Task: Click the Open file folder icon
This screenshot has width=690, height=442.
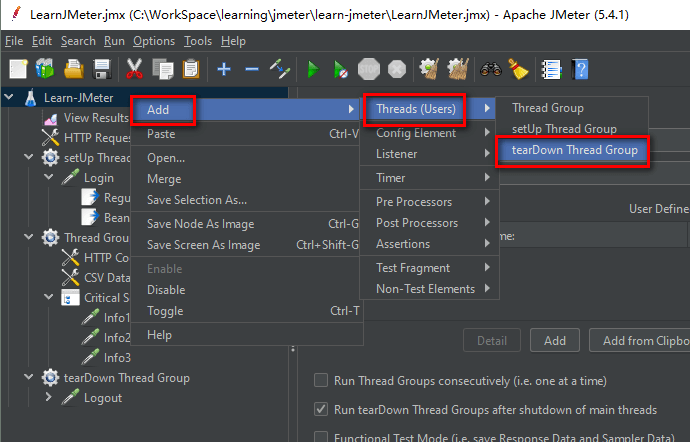Action: tap(73, 69)
